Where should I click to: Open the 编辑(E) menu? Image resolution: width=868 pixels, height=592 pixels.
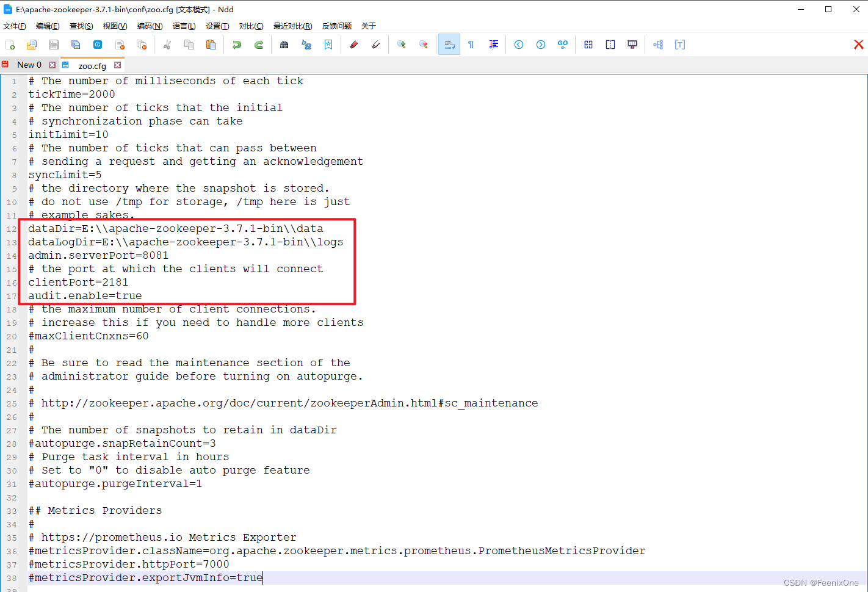pyautogui.click(x=48, y=26)
